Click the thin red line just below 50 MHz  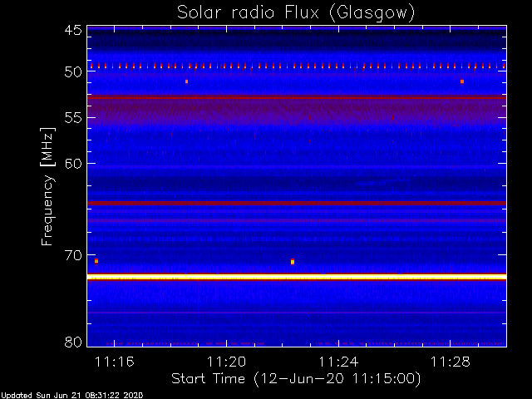tap(297, 98)
